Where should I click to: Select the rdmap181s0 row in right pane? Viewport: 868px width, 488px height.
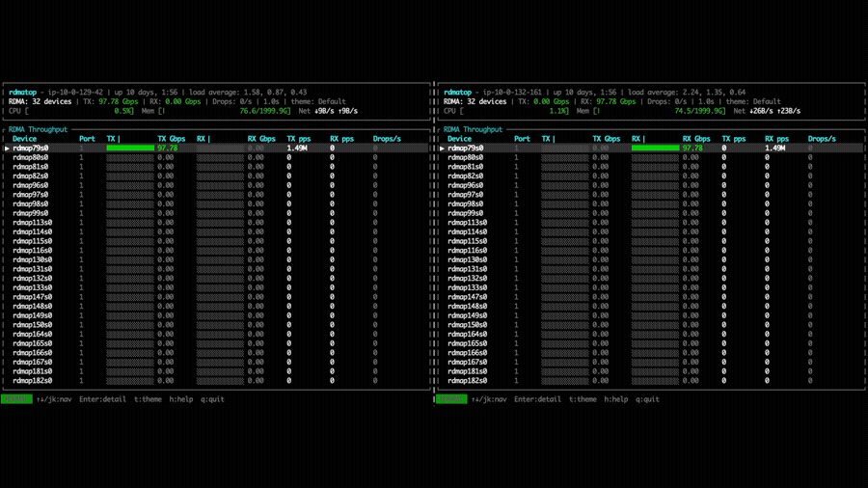(x=651, y=371)
